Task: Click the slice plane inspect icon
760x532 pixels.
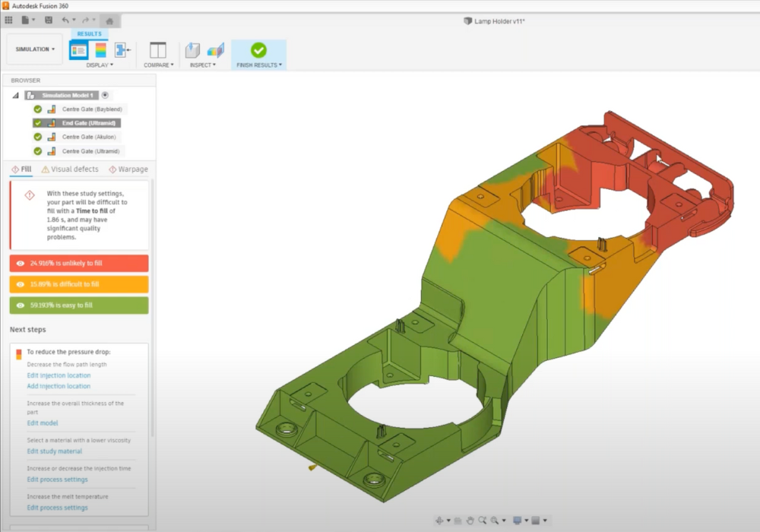Action: tap(216, 50)
